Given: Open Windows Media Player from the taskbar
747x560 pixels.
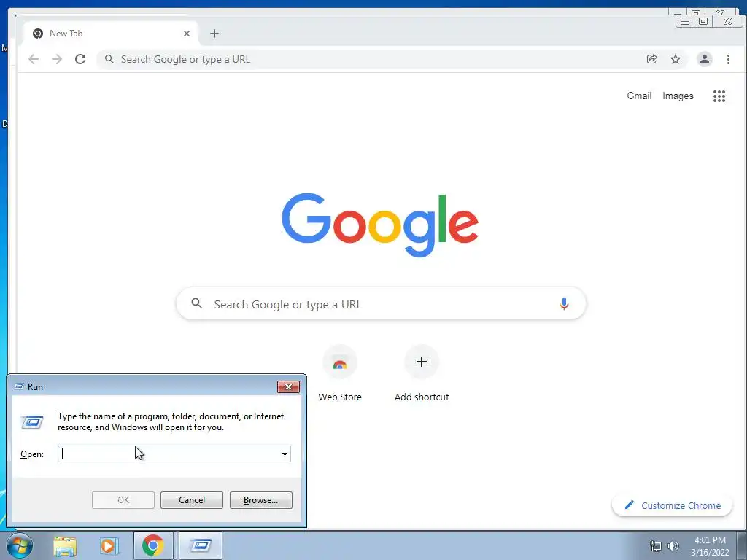Looking at the screenshot, I should [109, 546].
